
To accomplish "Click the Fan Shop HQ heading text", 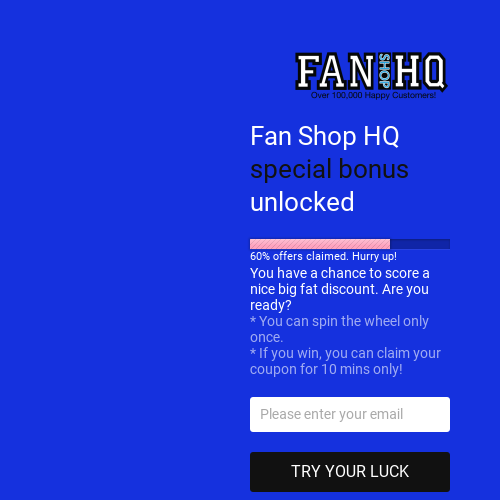I will coord(324,136).
